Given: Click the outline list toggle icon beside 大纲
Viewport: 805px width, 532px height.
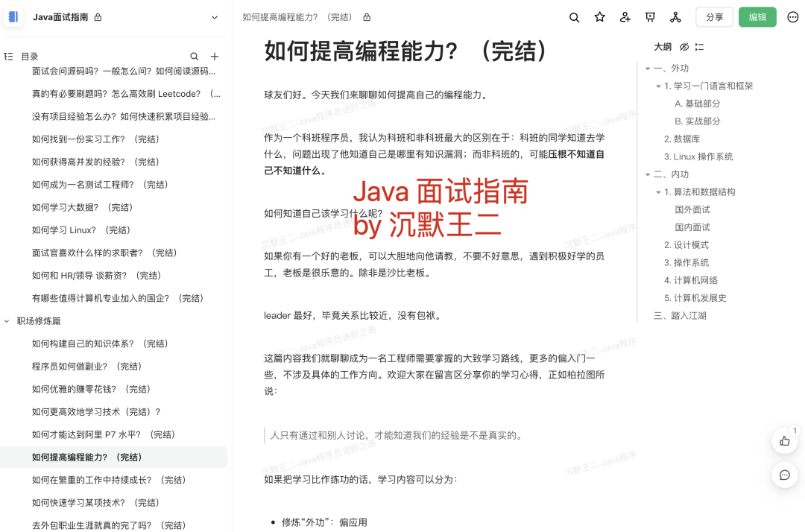Looking at the screenshot, I should pos(699,47).
